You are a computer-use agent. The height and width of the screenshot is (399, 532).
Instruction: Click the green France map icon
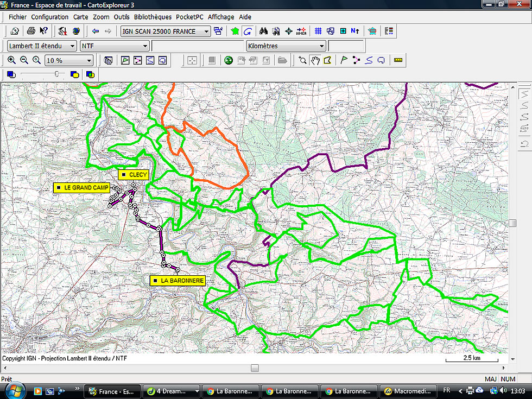[235, 31]
